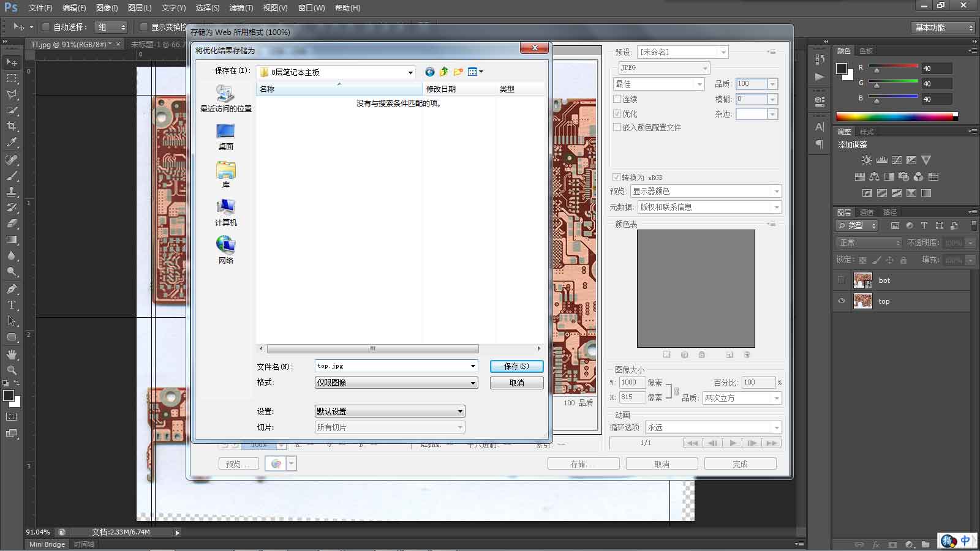This screenshot has width=980, height=551.
Task: Select the Hand tool
Action: (12, 354)
